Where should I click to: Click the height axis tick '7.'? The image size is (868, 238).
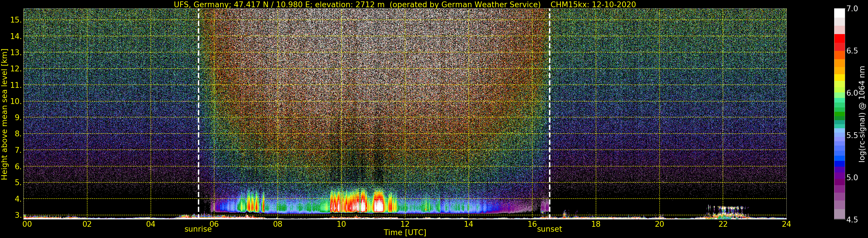[x=18, y=150]
